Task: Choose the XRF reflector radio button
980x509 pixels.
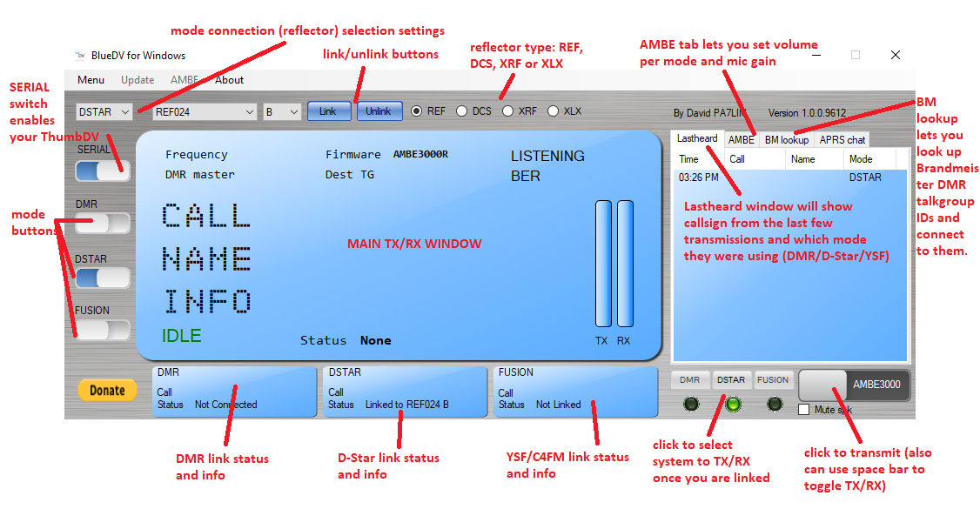Action: tap(508, 111)
